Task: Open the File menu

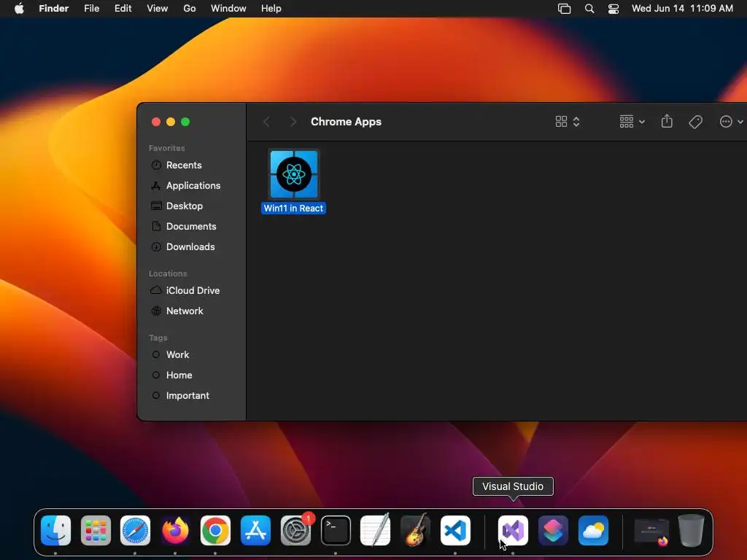Action: point(91,9)
